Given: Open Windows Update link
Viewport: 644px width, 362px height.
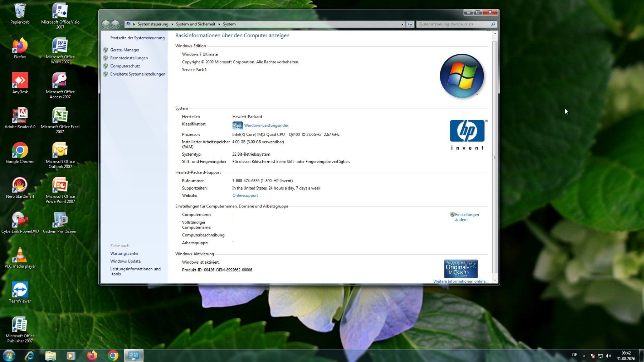Looking at the screenshot, I should 125,261.
